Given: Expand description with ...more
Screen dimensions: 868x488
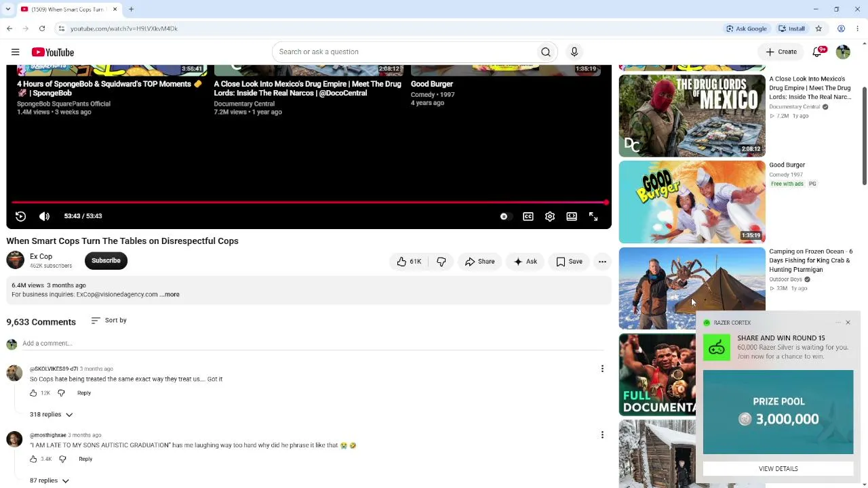Looking at the screenshot, I should [x=171, y=295].
